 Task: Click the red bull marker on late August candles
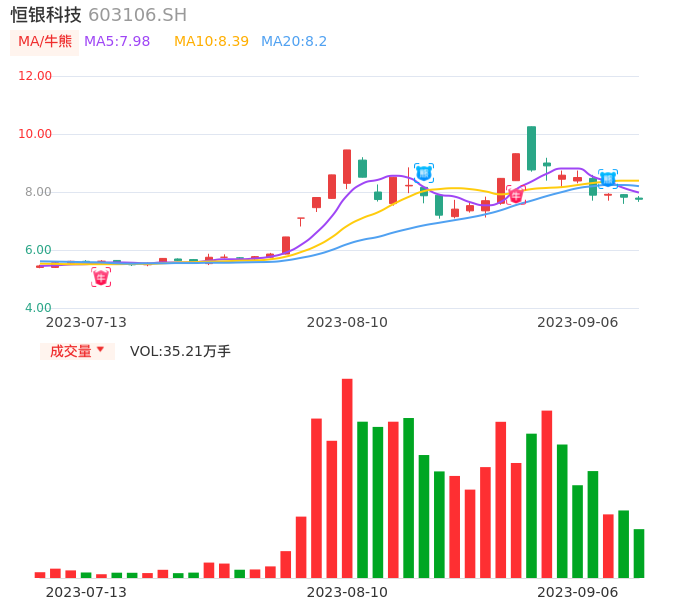click(516, 195)
